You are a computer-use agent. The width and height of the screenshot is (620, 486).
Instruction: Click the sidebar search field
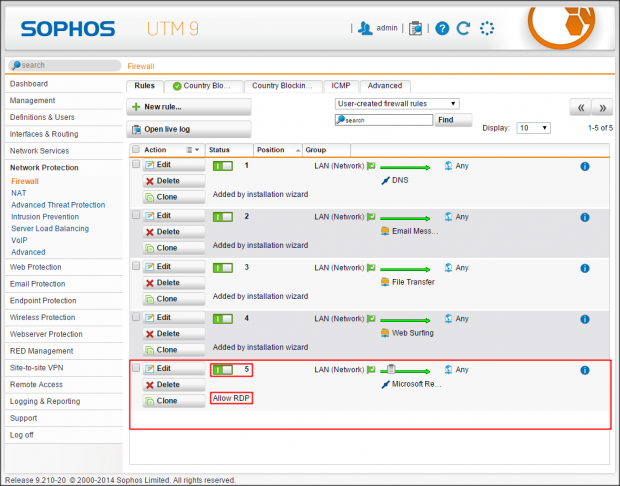64,65
